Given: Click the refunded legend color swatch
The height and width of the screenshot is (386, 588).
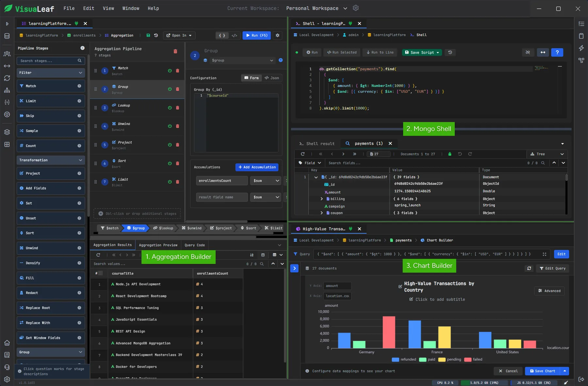Looking at the screenshot, I should pyautogui.click(x=395, y=360).
